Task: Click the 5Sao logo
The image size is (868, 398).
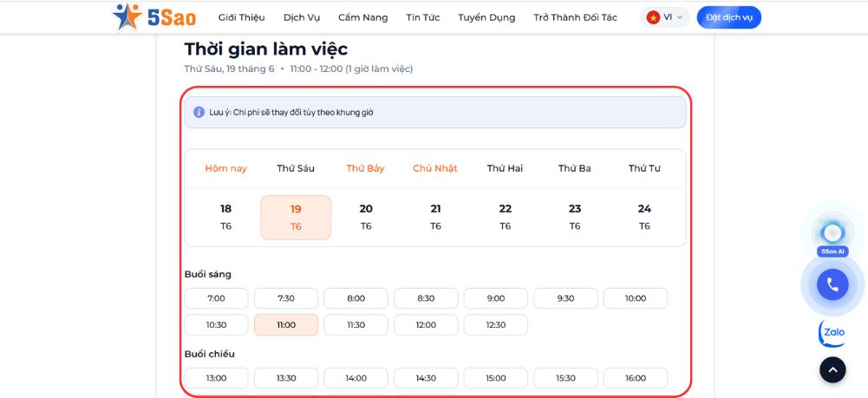Action: tap(154, 17)
